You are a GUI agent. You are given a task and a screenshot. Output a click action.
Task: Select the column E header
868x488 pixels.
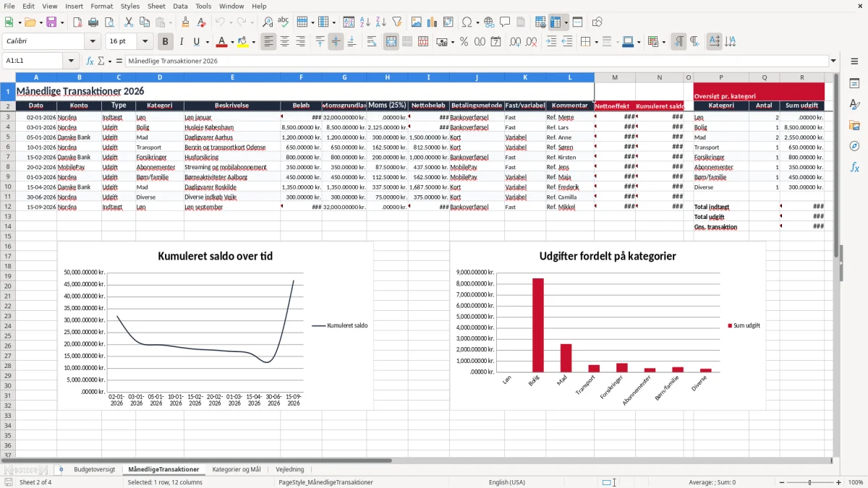232,77
